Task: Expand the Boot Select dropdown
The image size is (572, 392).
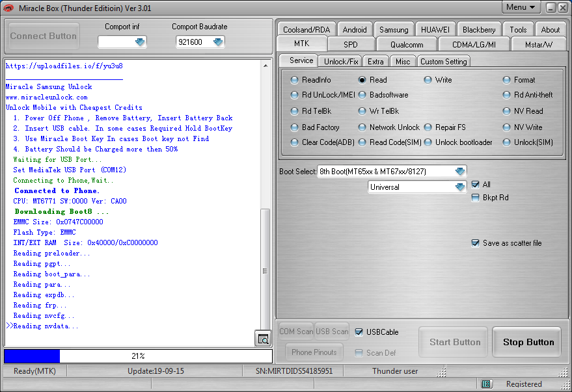Action: tap(460, 171)
